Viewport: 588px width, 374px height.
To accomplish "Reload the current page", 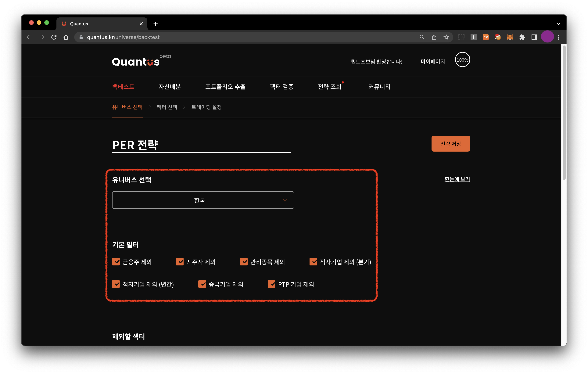I will [x=54, y=37].
